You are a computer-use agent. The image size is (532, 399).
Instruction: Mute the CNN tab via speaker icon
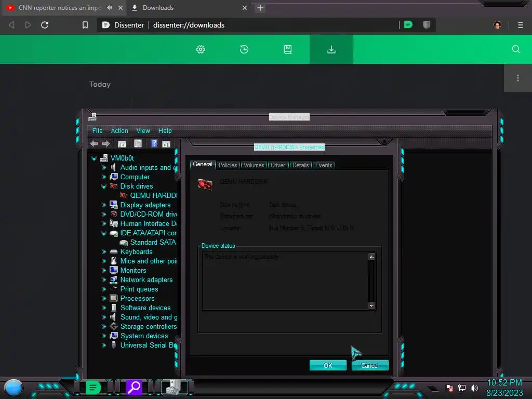click(110, 7)
